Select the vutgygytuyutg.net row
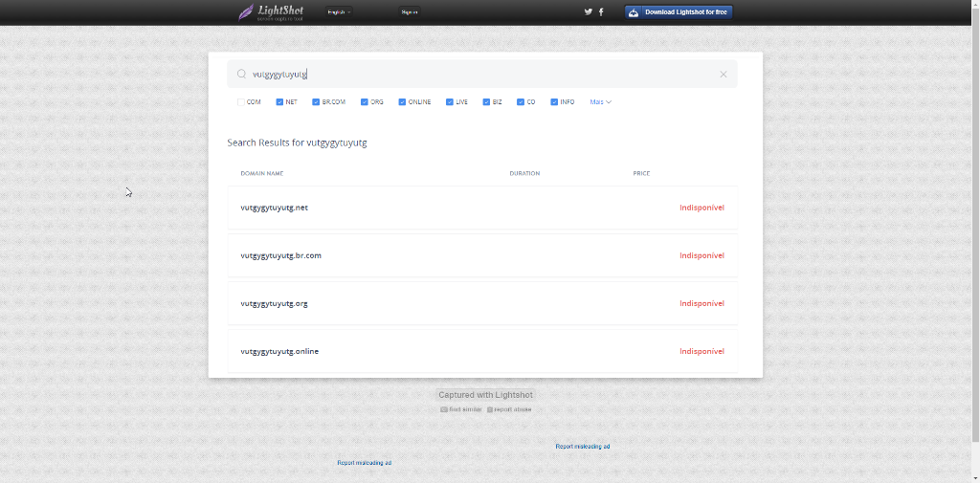 click(482, 208)
